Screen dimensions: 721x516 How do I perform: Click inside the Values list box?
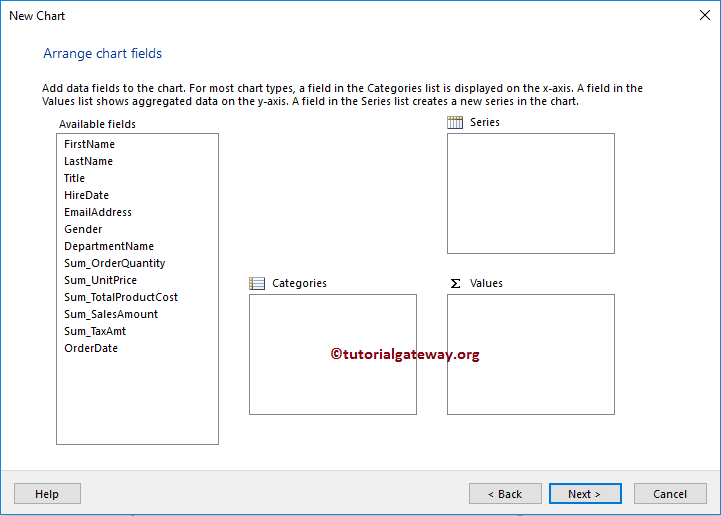[x=531, y=355]
